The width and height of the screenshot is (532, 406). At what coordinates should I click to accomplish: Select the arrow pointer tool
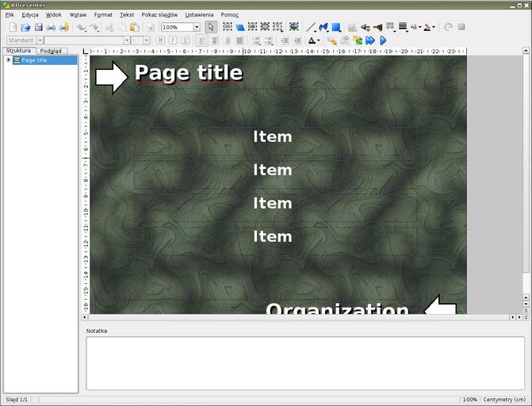pyautogui.click(x=210, y=27)
